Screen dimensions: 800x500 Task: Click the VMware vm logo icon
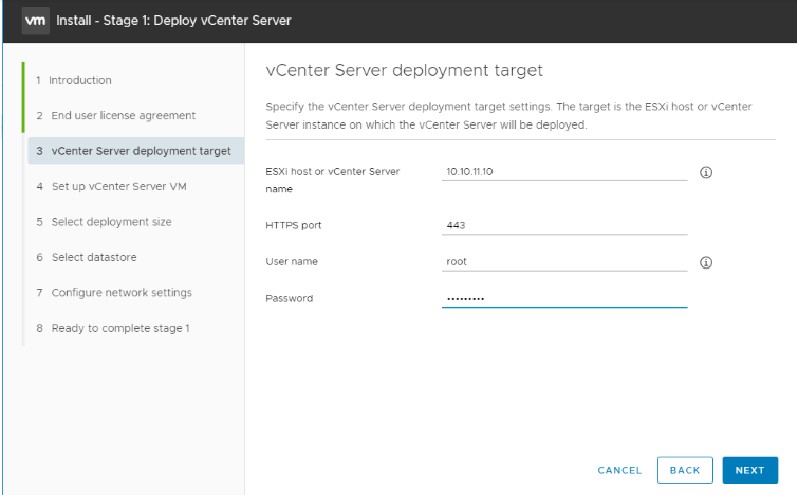point(35,20)
